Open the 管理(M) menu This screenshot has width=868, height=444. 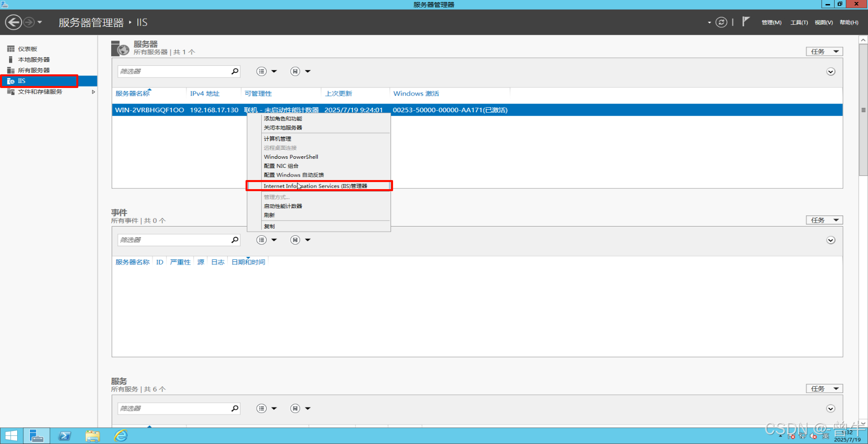[771, 23]
